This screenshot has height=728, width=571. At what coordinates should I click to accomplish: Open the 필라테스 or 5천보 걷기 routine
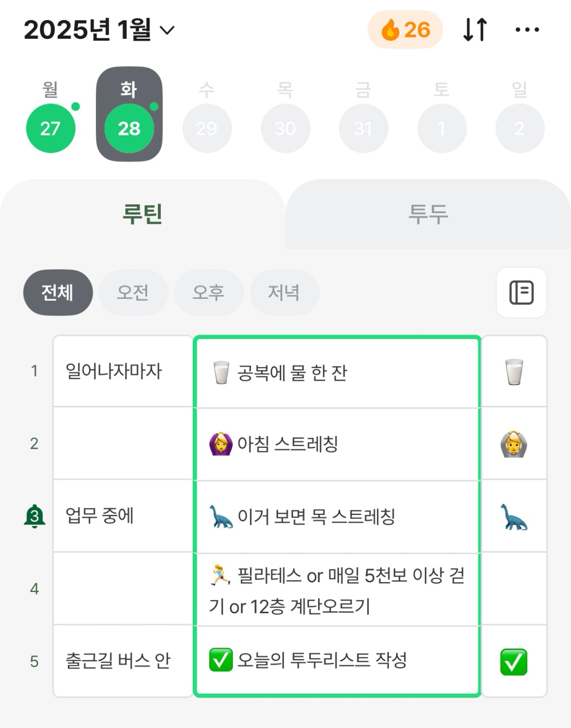click(336, 590)
